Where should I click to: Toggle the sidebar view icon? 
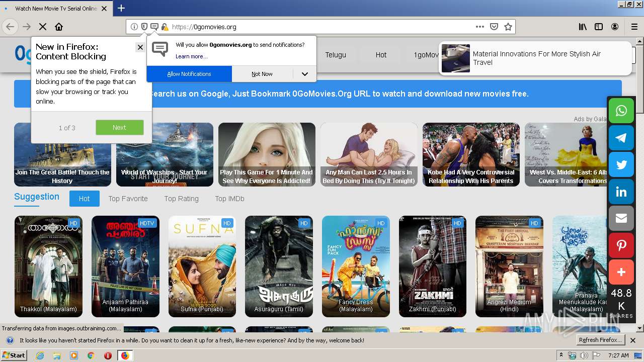coord(599,27)
